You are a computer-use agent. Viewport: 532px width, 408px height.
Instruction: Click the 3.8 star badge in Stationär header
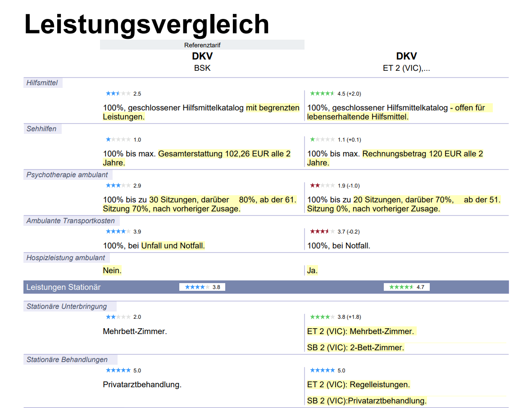click(202, 287)
